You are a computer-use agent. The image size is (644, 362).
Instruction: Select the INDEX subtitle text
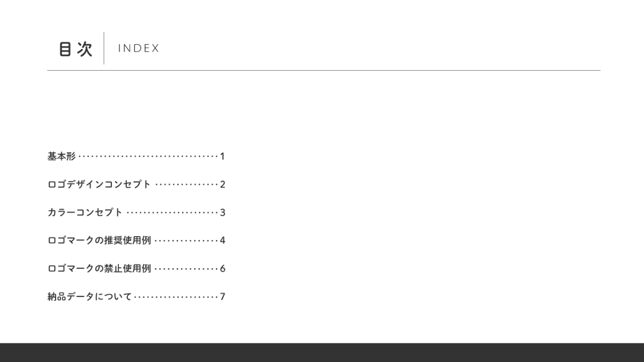click(139, 48)
